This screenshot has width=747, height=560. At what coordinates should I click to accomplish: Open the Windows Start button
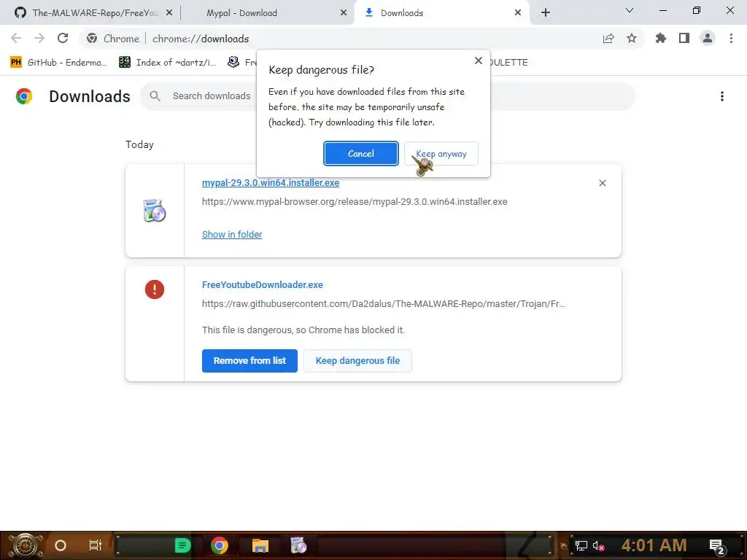coord(26,545)
